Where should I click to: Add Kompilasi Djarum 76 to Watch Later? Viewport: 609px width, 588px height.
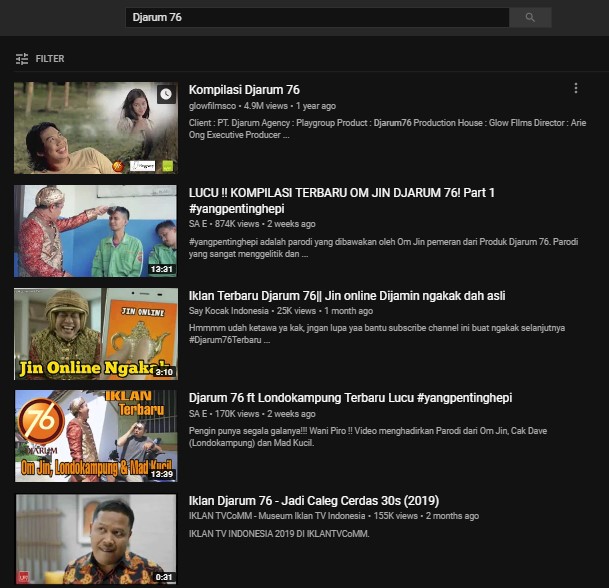(166, 94)
